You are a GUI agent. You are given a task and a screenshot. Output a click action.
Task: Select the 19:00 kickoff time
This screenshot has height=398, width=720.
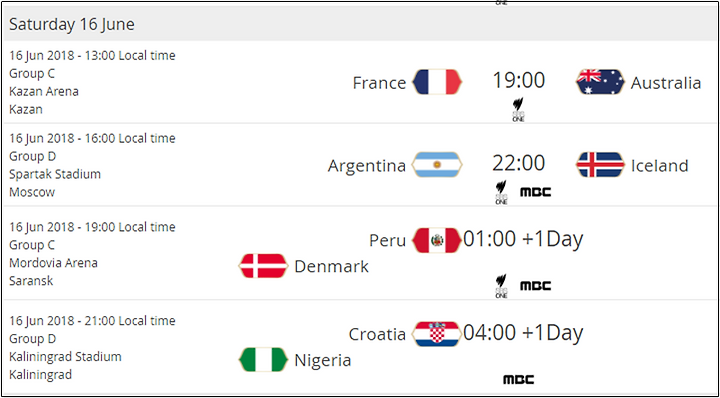coord(519,80)
